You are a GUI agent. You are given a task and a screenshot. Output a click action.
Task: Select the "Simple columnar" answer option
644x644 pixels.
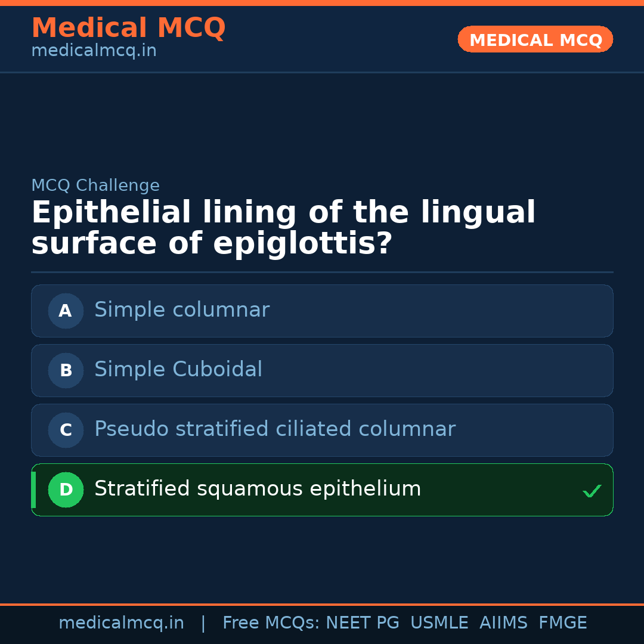coord(182,310)
